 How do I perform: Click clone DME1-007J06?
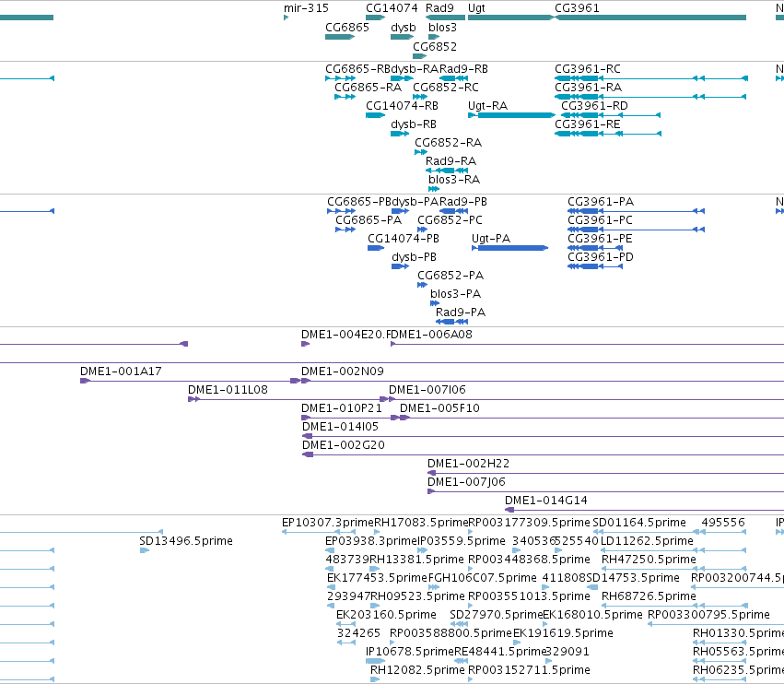tap(466, 482)
